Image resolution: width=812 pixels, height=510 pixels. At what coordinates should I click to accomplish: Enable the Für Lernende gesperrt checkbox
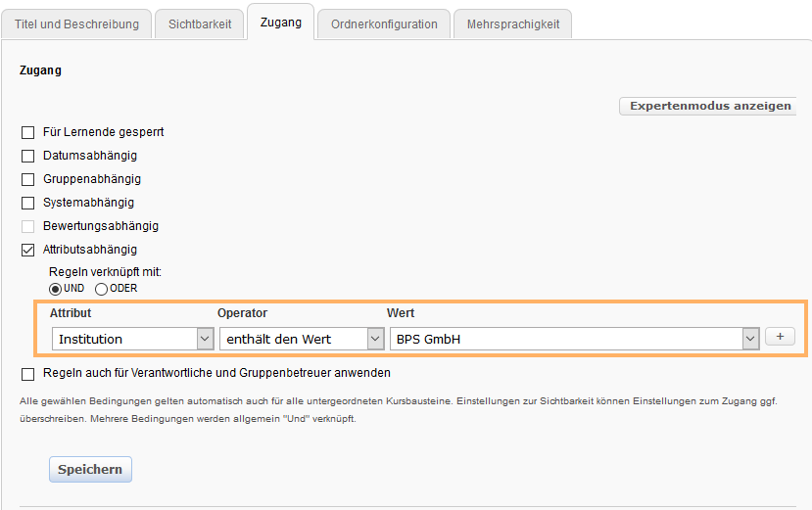[27, 132]
